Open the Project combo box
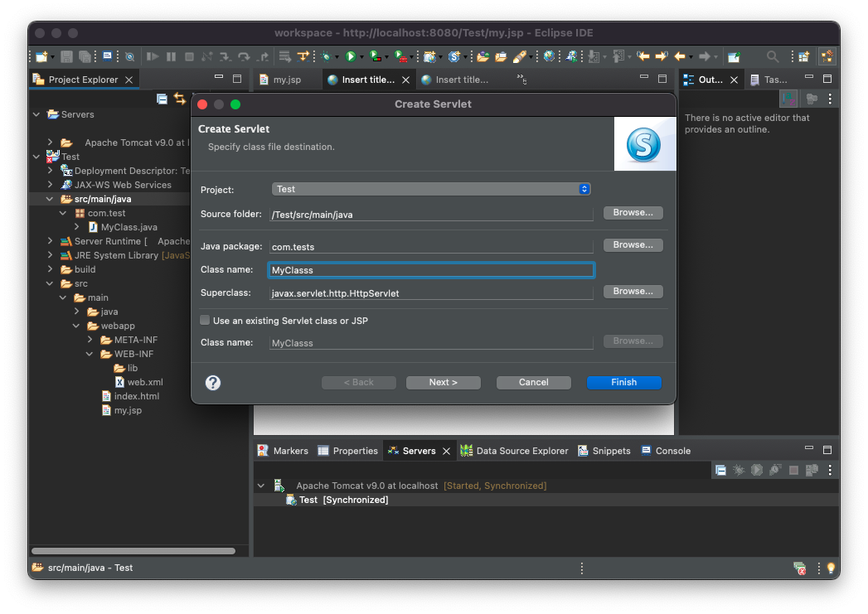The image size is (868, 614). coord(430,189)
